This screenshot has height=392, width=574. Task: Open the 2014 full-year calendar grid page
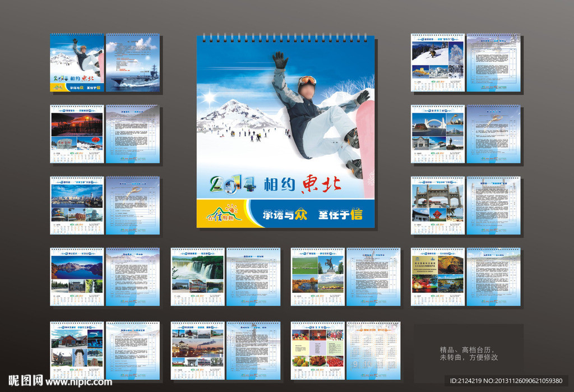(373, 351)
